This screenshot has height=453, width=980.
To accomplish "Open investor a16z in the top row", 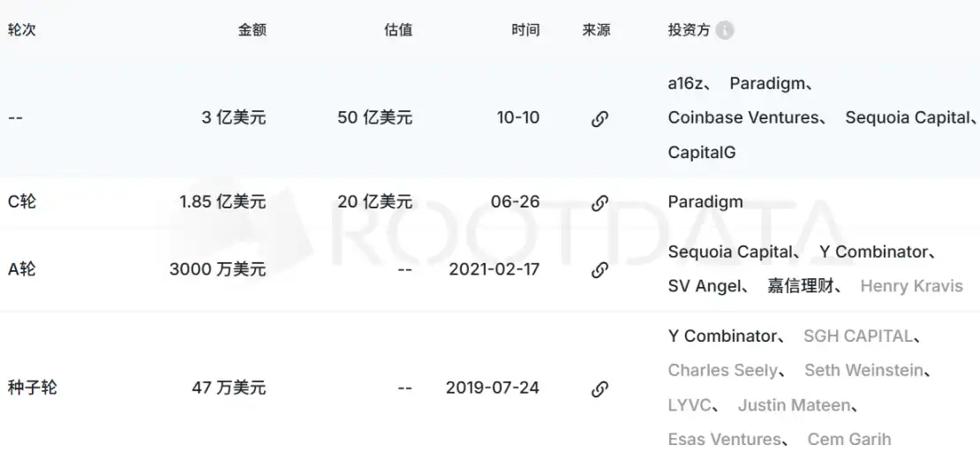I will click(688, 84).
